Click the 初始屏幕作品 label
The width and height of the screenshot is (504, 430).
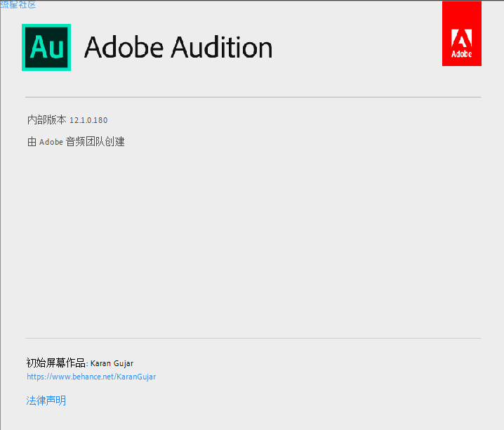click(x=55, y=363)
